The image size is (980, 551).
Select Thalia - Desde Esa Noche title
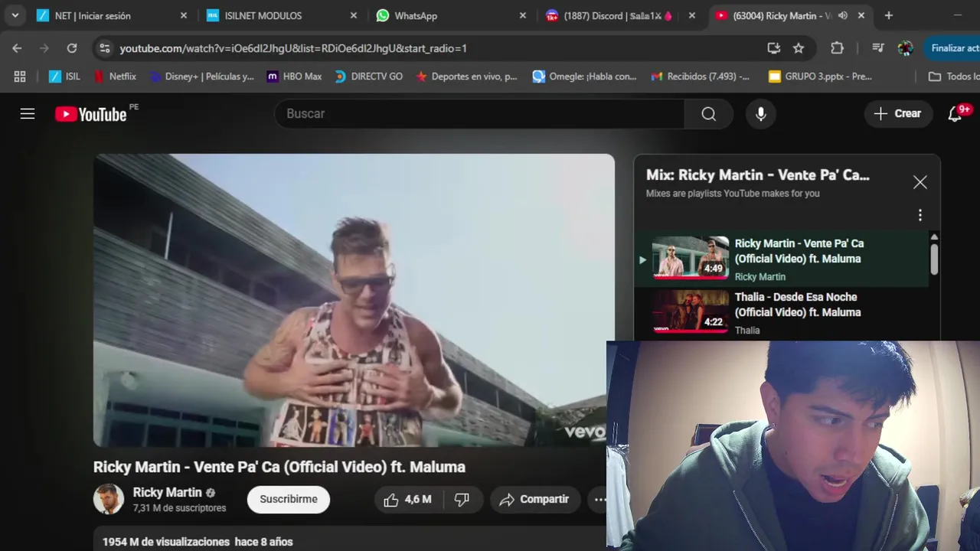tap(797, 305)
